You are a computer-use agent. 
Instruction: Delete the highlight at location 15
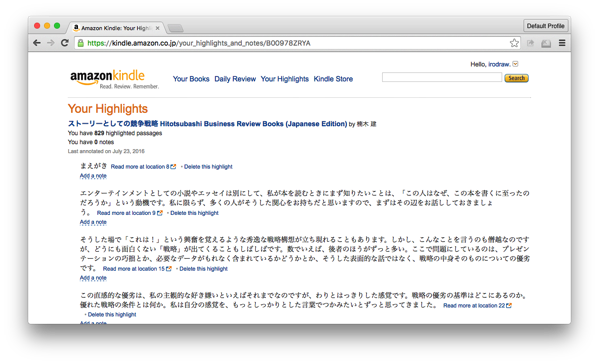[x=203, y=269]
